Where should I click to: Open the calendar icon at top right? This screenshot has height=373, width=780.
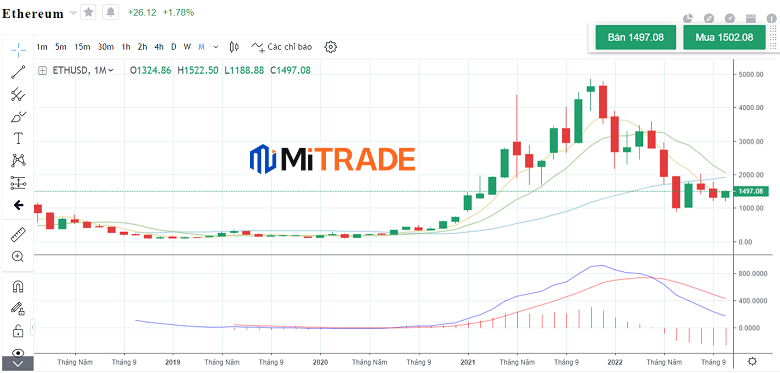[x=751, y=18]
